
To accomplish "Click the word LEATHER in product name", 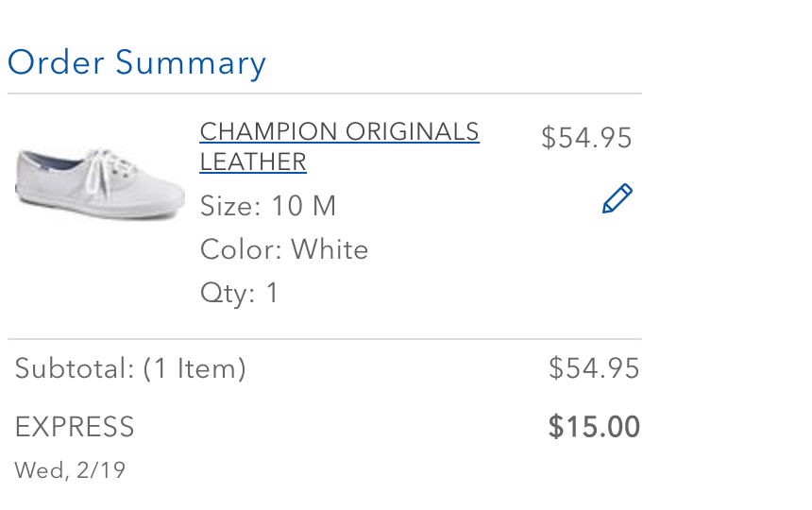I will click(x=253, y=161).
